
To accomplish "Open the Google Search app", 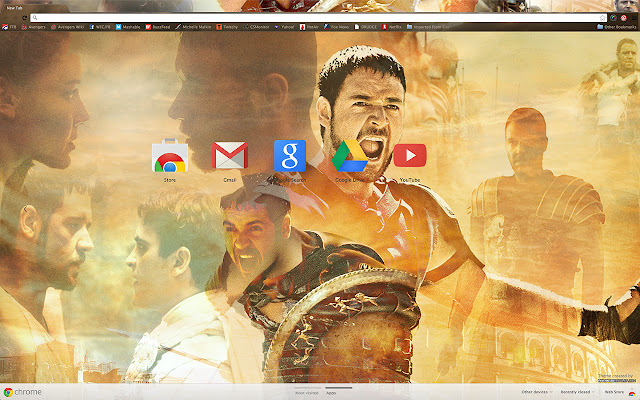I will (290, 156).
